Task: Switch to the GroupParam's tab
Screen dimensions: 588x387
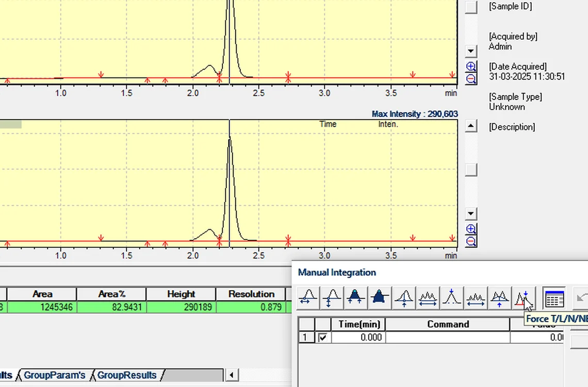Action: [x=54, y=375]
